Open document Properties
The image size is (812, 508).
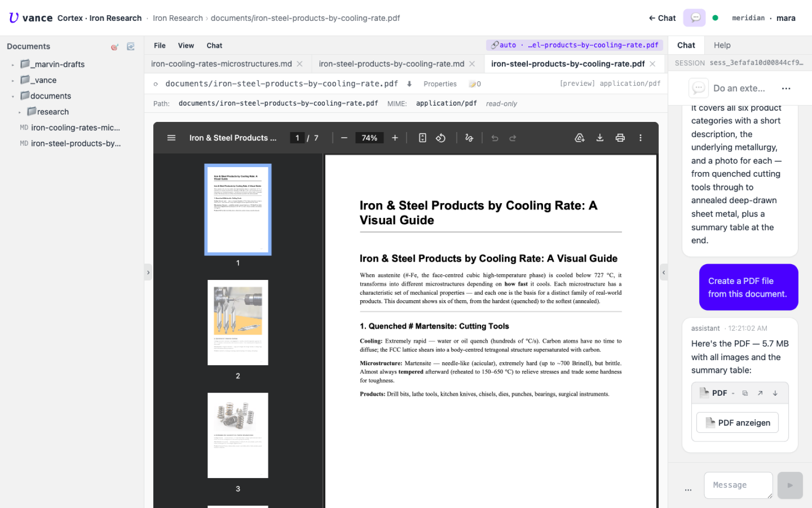[440, 84]
